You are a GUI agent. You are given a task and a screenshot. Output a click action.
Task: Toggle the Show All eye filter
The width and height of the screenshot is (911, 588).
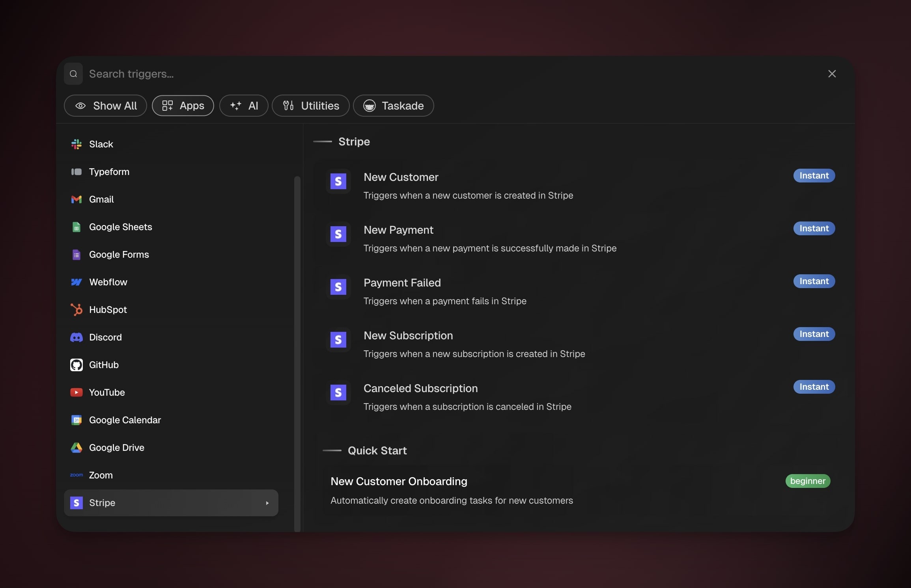tap(105, 106)
